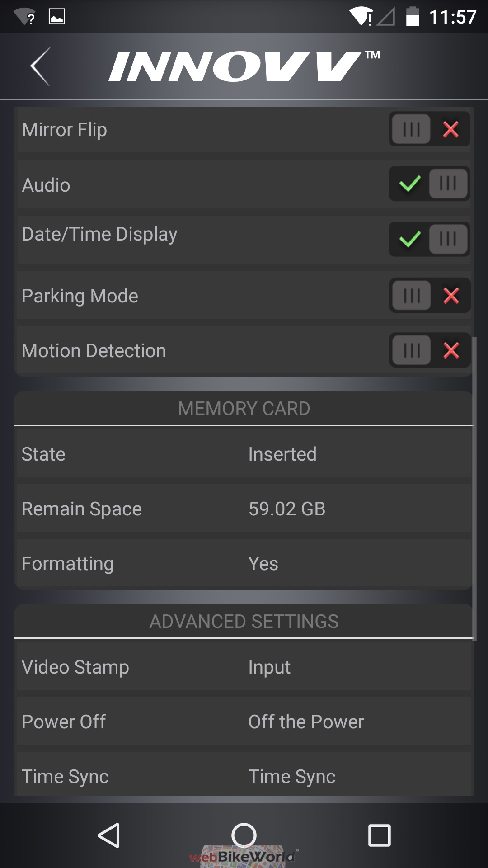Tap the Android Back navigation button
Viewport: 488px width, 868px height.
(109, 835)
